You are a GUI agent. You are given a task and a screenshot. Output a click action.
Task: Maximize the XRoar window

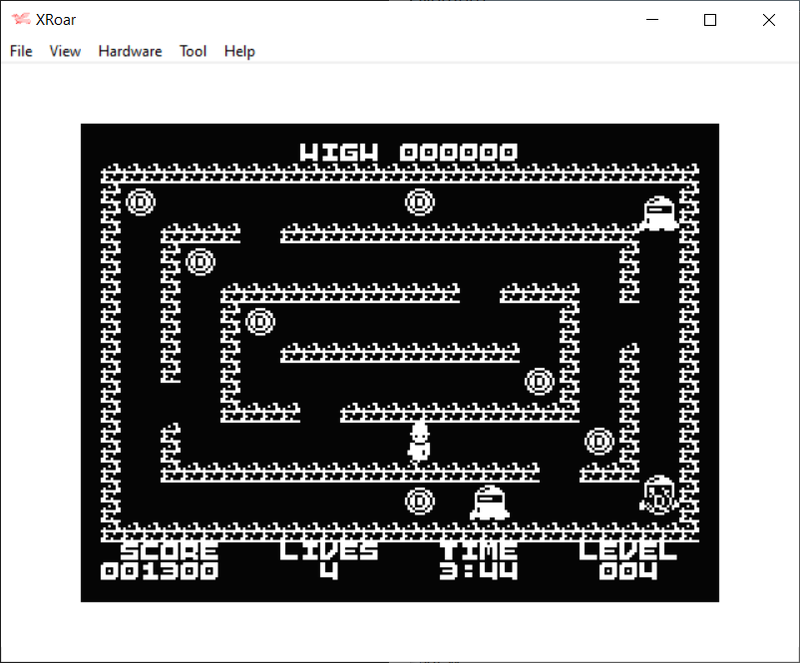click(x=710, y=20)
